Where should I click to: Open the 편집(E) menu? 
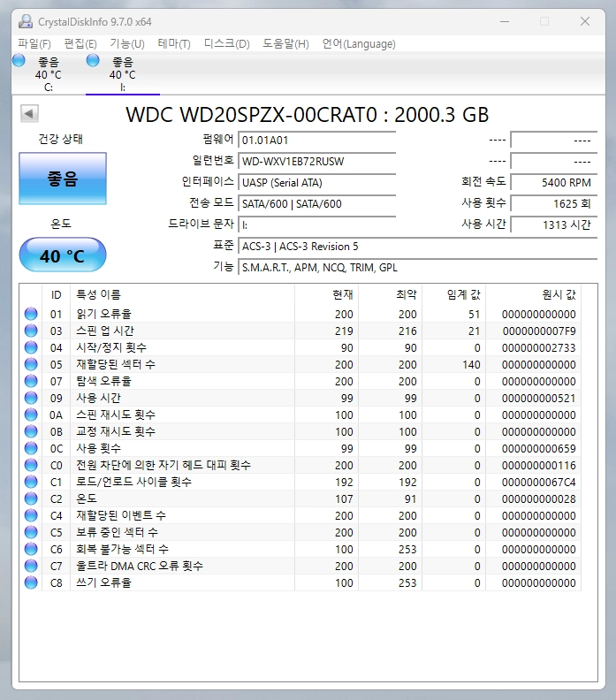80,44
